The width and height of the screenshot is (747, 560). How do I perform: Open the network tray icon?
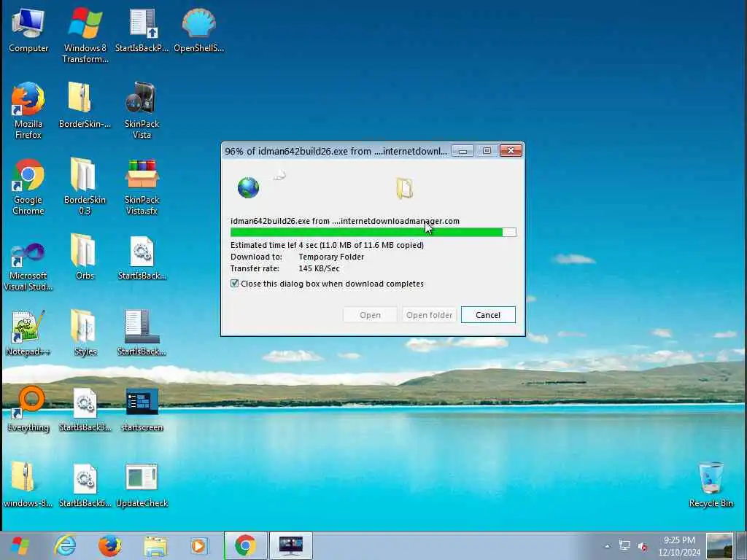(624, 545)
